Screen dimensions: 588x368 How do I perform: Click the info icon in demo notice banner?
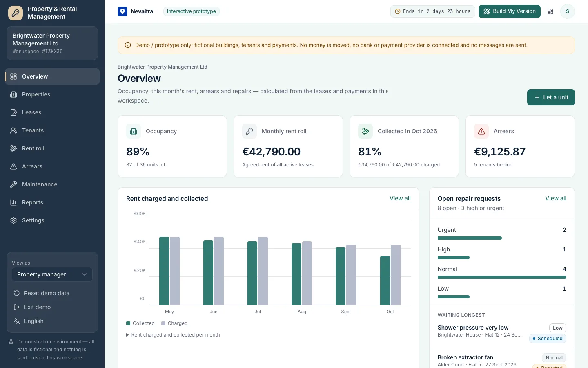click(128, 45)
